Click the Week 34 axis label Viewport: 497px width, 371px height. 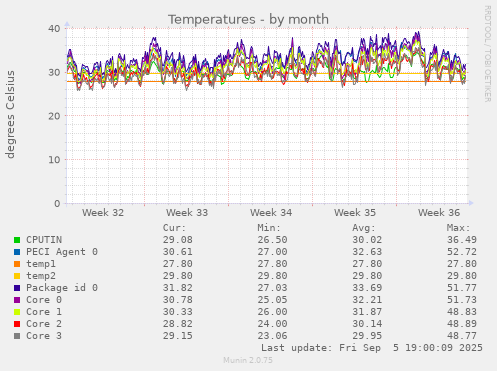tap(271, 213)
